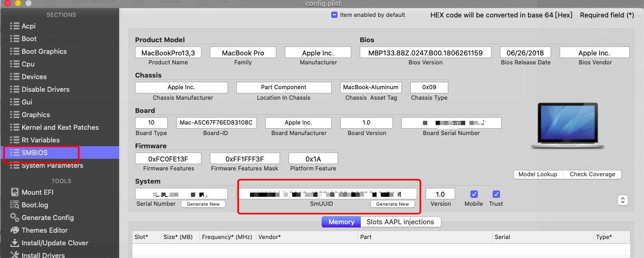Image resolution: width=644 pixels, height=258 pixels.
Task: Edit the Location In Chassis field
Action: (x=284, y=88)
